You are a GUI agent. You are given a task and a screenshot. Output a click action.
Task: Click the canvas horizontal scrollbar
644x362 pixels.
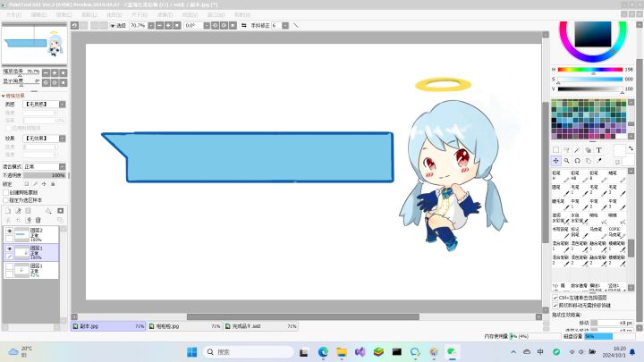point(302,316)
